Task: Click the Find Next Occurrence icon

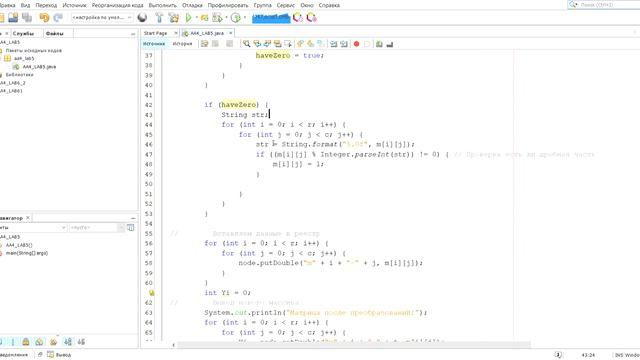Action: pos(267,44)
